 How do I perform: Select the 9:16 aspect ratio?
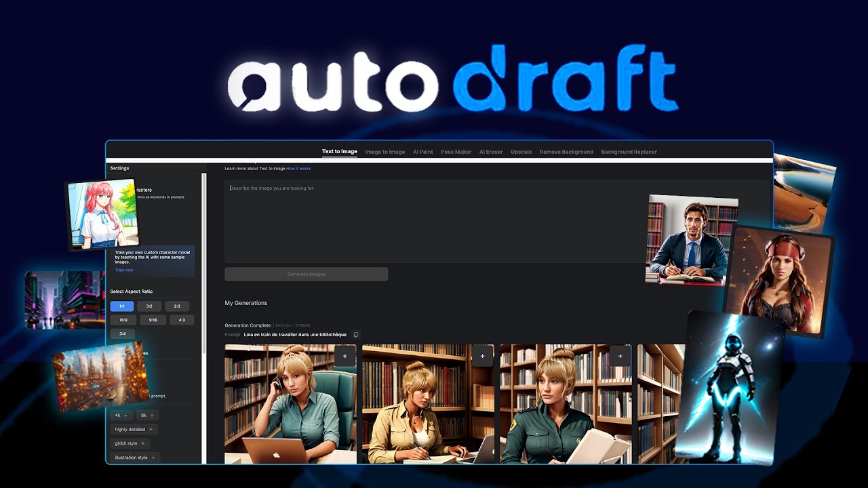point(153,320)
